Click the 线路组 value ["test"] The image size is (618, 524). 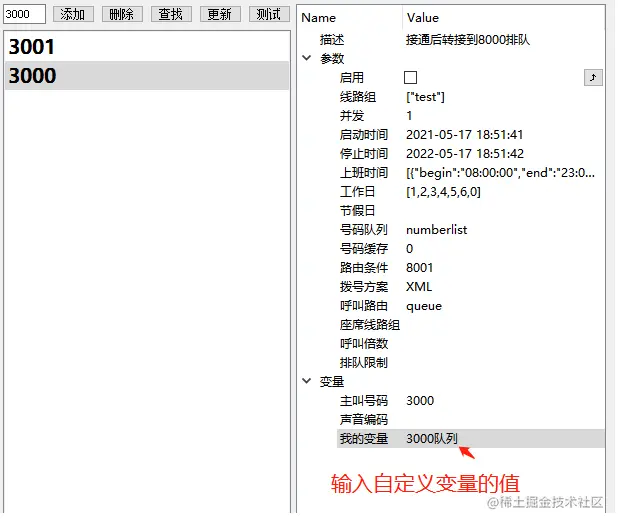[x=425, y=97]
